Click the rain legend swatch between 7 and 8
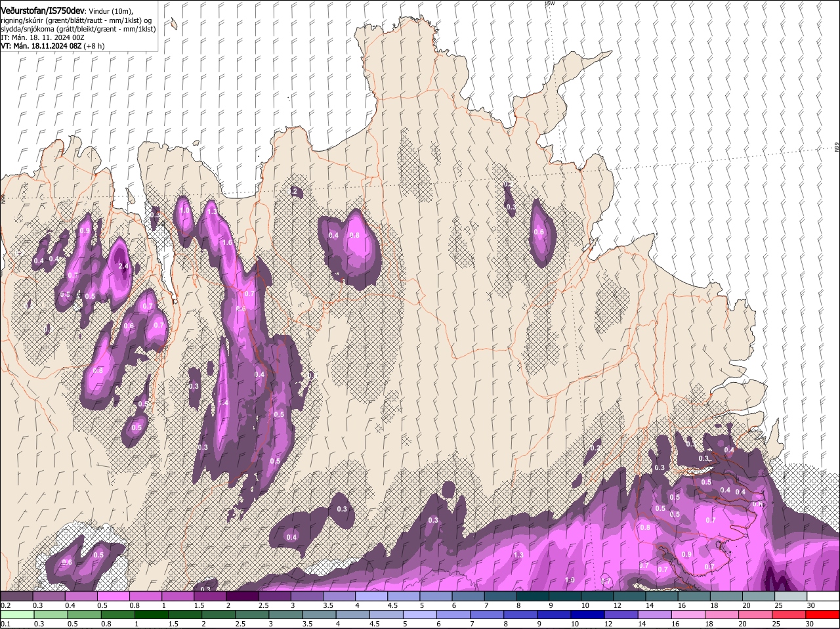This screenshot has height=629, width=840. (487, 615)
